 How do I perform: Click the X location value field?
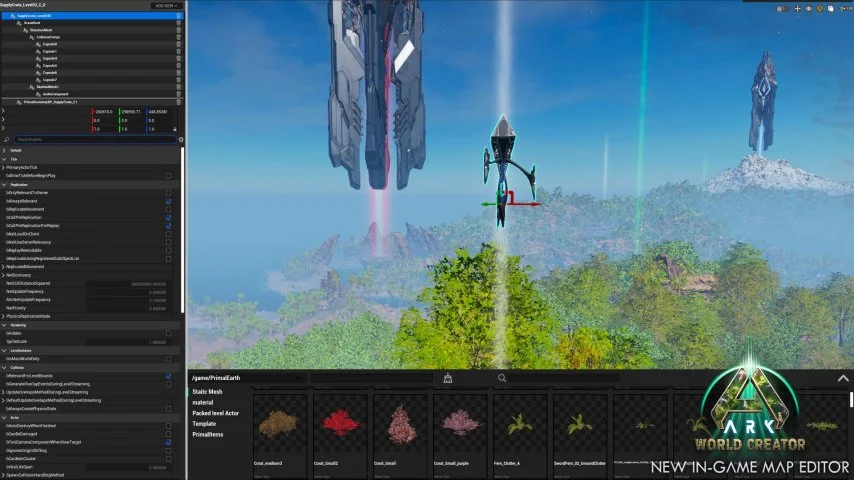point(104,112)
